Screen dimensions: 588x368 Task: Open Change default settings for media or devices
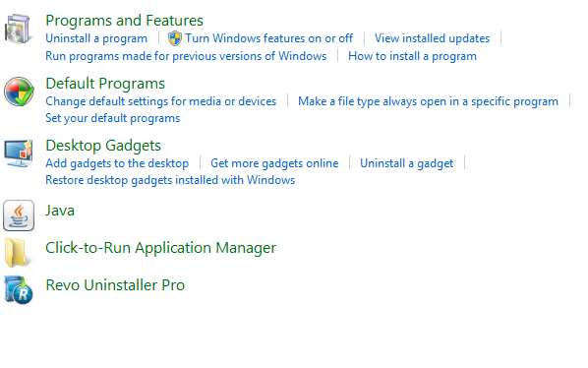pos(161,101)
